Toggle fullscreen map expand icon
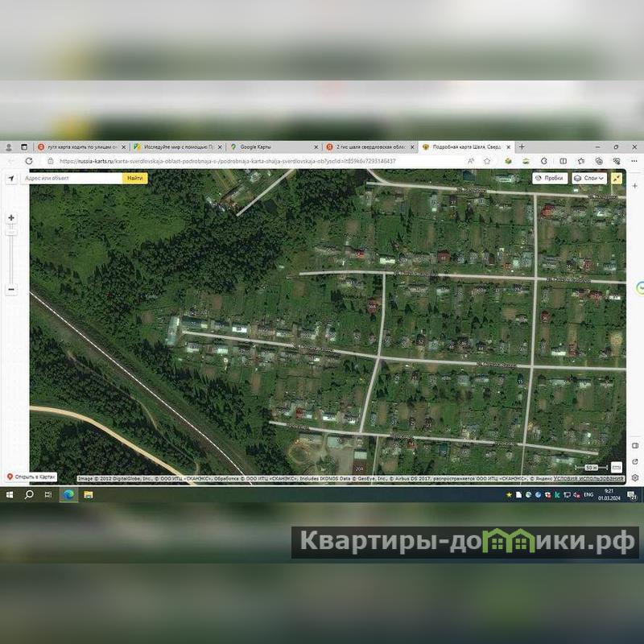This screenshot has width=644, height=644. 617,178
